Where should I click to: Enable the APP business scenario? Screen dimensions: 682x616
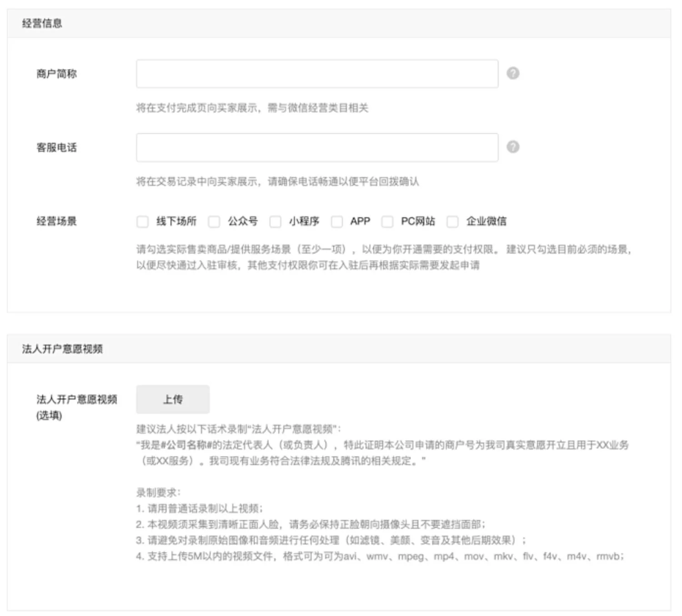pyautogui.click(x=336, y=222)
